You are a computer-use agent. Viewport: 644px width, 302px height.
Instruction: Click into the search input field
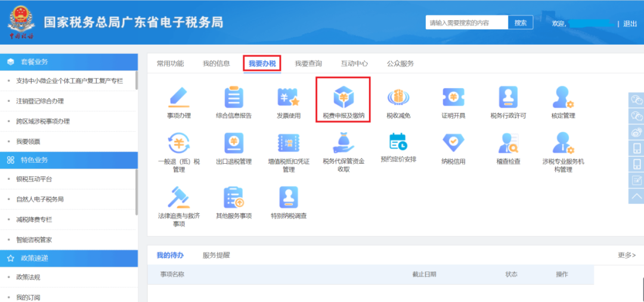[467, 23]
